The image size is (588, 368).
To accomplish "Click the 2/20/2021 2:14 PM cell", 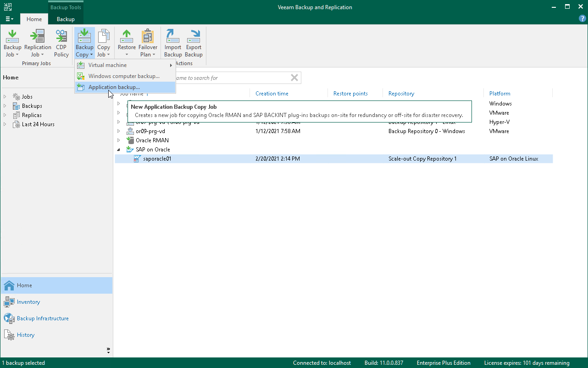I will click(277, 159).
